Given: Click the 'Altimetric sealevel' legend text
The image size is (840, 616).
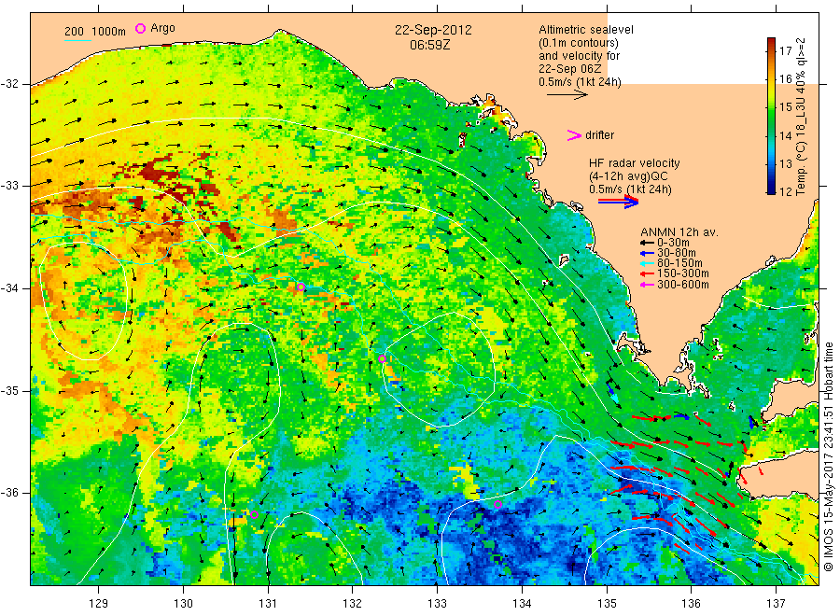Looking at the screenshot, I should 586,30.
